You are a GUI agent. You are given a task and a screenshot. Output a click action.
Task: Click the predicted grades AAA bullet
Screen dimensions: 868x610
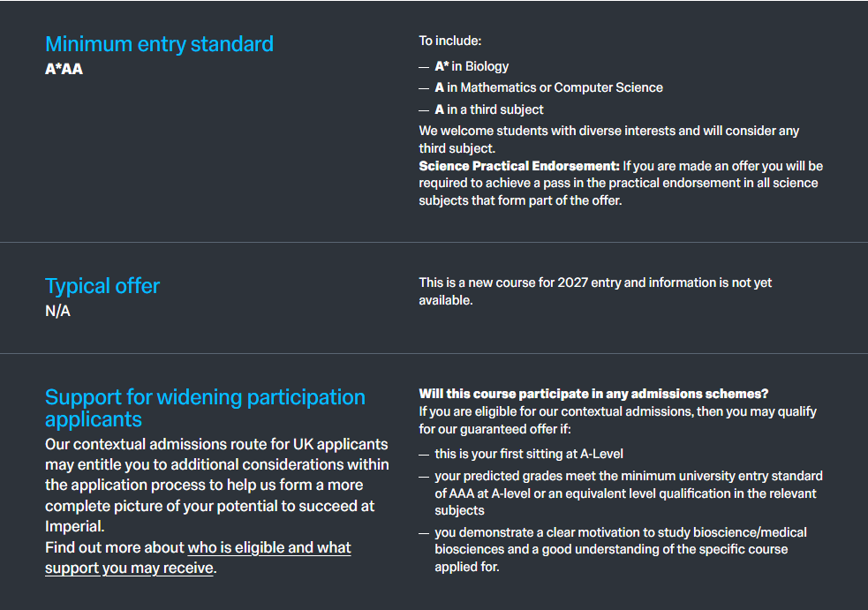point(628,493)
